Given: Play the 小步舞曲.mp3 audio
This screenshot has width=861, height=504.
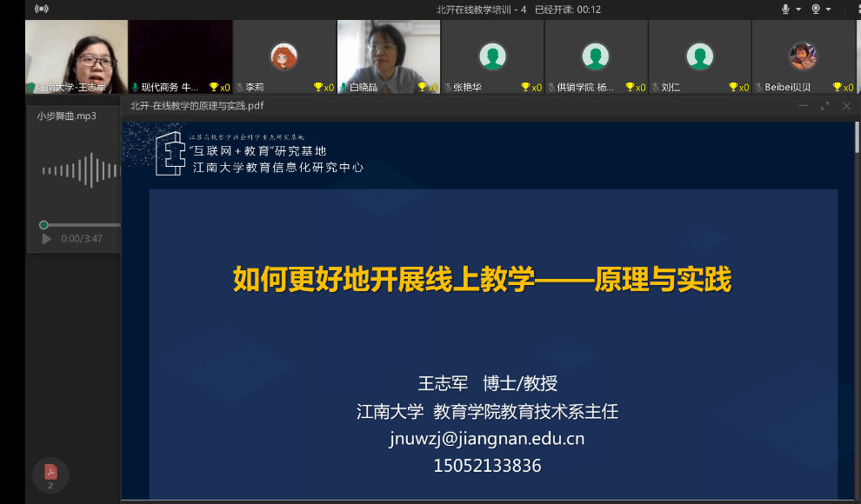Looking at the screenshot, I should click(47, 239).
